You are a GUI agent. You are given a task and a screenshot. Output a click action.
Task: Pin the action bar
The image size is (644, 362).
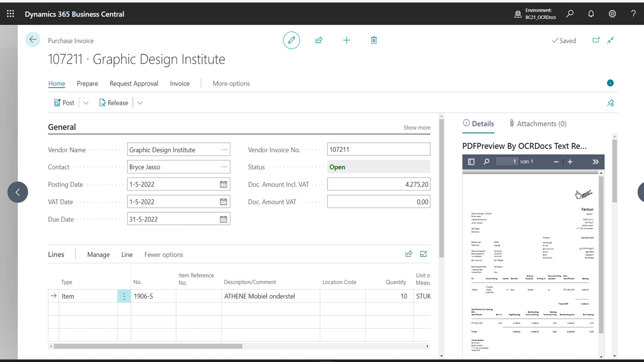610,103
